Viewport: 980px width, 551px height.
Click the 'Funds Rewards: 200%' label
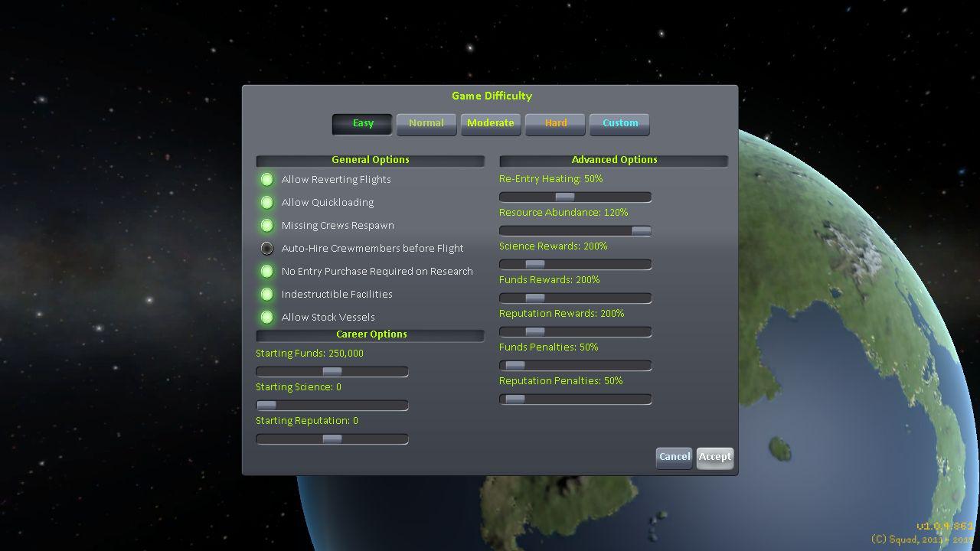coord(550,280)
